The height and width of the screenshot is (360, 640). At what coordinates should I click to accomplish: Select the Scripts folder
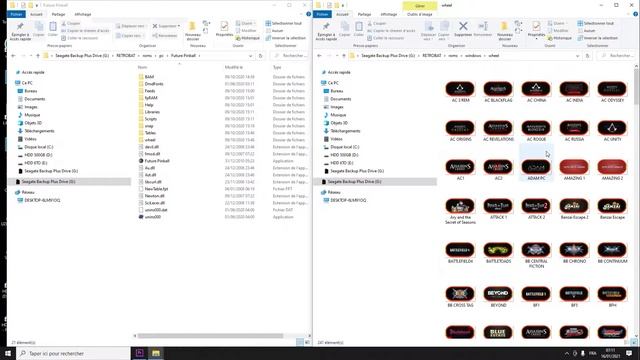(151, 119)
